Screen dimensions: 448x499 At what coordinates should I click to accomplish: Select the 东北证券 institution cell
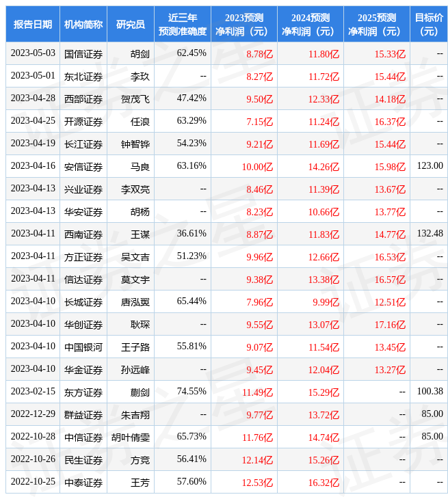pyautogui.click(x=83, y=77)
